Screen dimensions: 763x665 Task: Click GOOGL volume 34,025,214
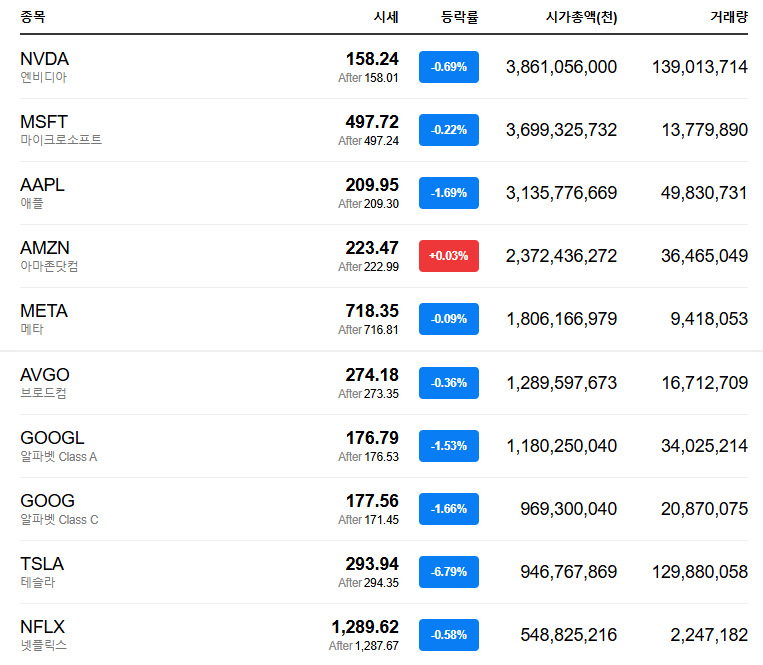[x=704, y=446]
